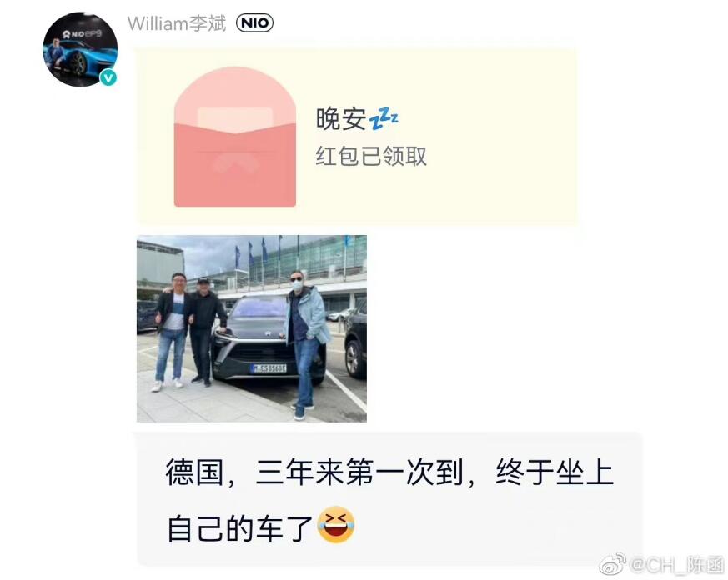Screen dimensions: 728x580
Task: Click the Weibo logo watermark
Action: tap(612, 566)
